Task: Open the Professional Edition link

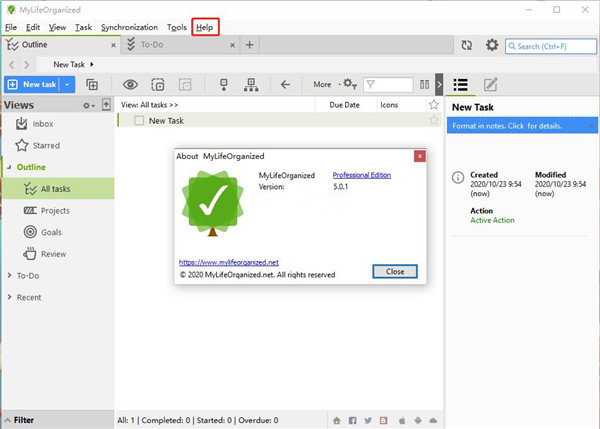Action: tap(362, 175)
